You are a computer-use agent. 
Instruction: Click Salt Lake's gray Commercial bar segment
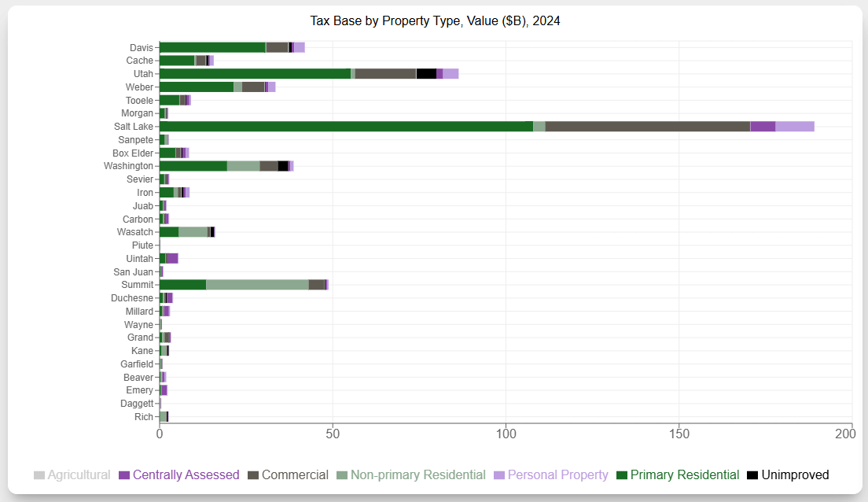647,127
